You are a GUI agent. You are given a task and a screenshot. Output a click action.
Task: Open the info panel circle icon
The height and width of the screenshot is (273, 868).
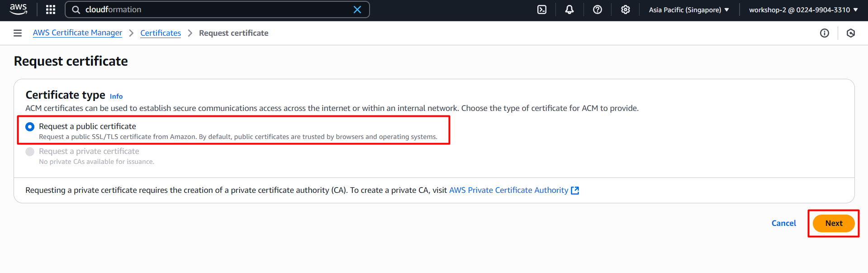click(824, 33)
